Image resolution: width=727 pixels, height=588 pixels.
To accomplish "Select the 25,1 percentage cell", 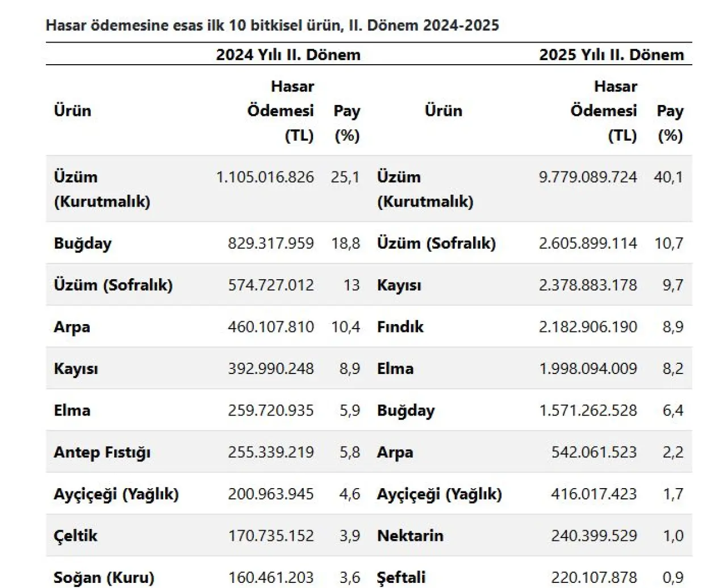I will [x=345, y=177].
